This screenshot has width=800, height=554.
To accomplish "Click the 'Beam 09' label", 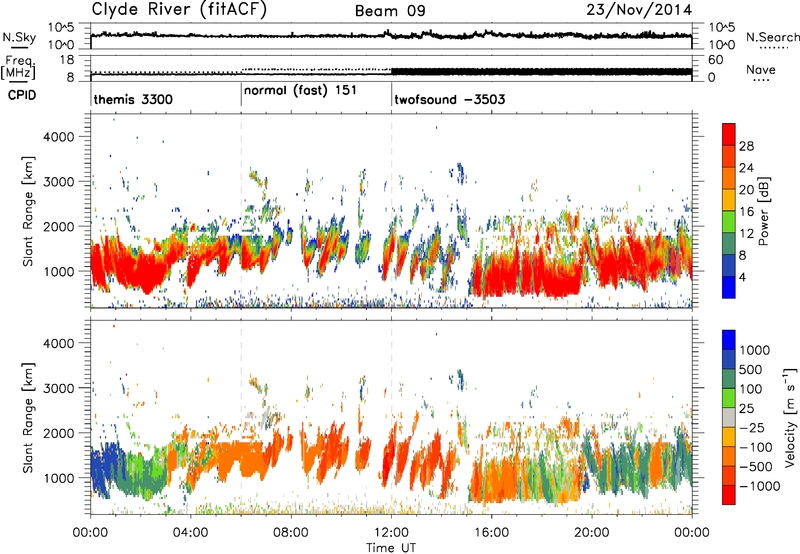I will [390, 11].
